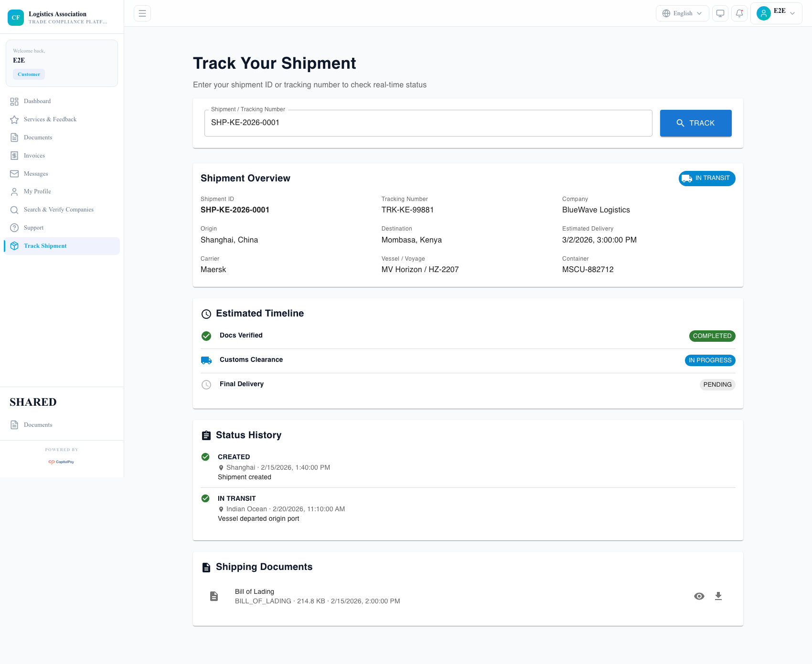Open Invoices from the sidebar icon

(x=14, y=155)
